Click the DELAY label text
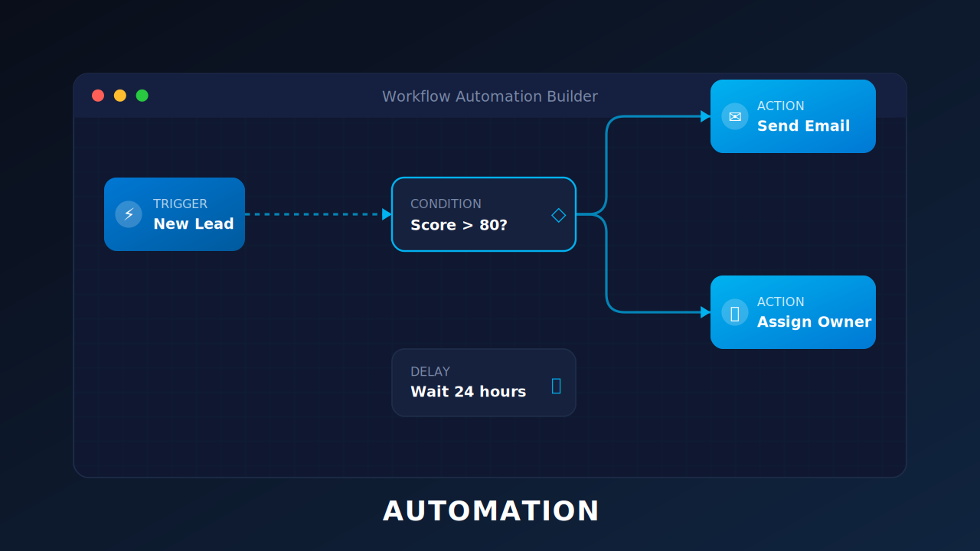 click(x=430, y=372)
